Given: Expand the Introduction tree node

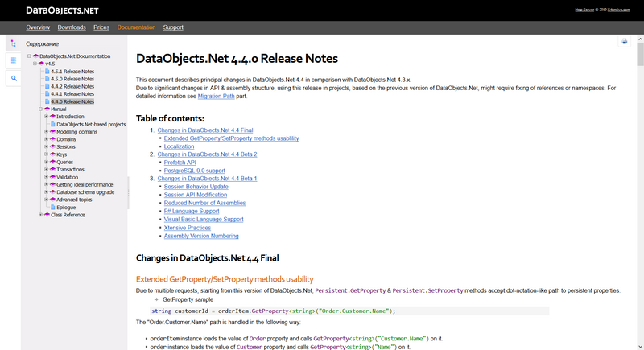Looking at the screenshot, I should (x=47, y=116).
